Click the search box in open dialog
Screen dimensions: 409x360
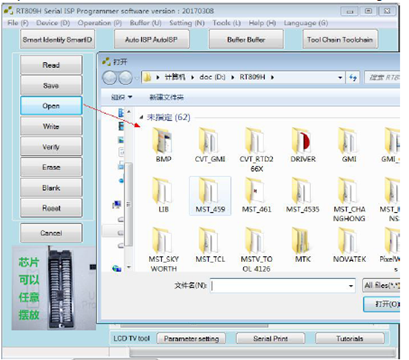(x=382, y=78)
